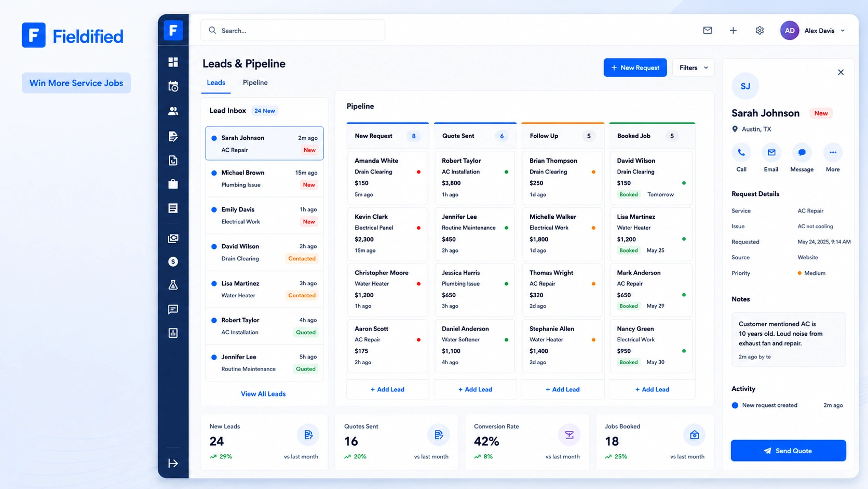Close the Sarah Johnson detail panel
This screenshot has width=868, height=489.
coord(841,72)
